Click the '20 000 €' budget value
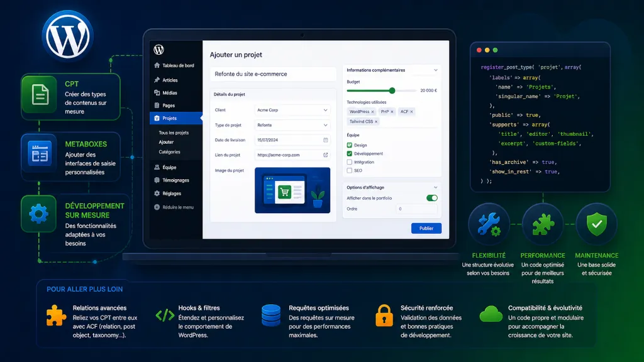This screenshot has width=644, height=362. coord(429,90)
